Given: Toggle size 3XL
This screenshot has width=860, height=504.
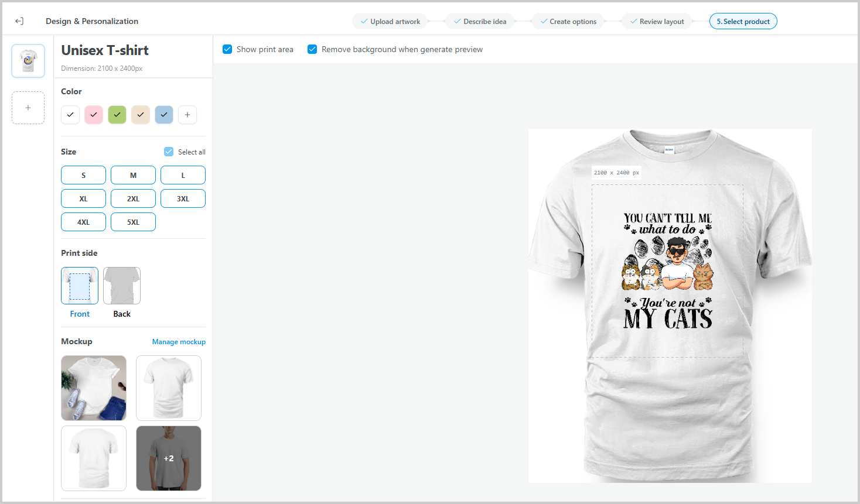Looking at the screenshot, I should click(x=183, y=198).
